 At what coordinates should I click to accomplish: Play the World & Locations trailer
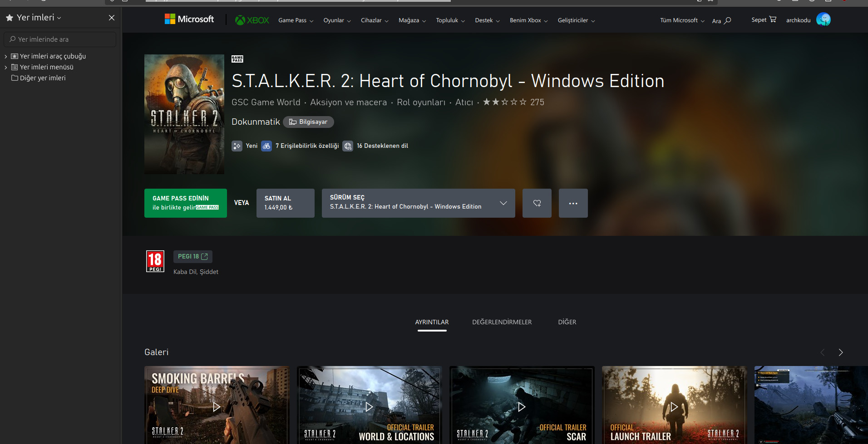click(x=369, y=407)
